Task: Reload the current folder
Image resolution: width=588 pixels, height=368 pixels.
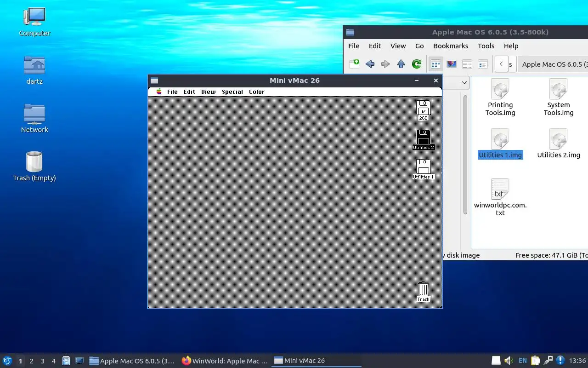Action: (417, 64)
